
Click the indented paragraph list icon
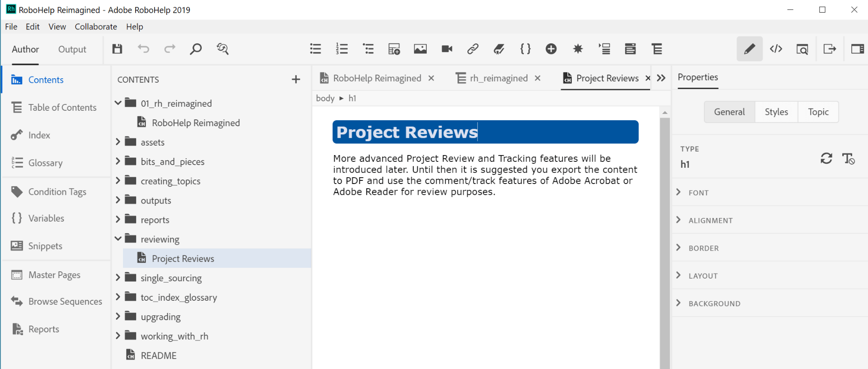[604, 49]
